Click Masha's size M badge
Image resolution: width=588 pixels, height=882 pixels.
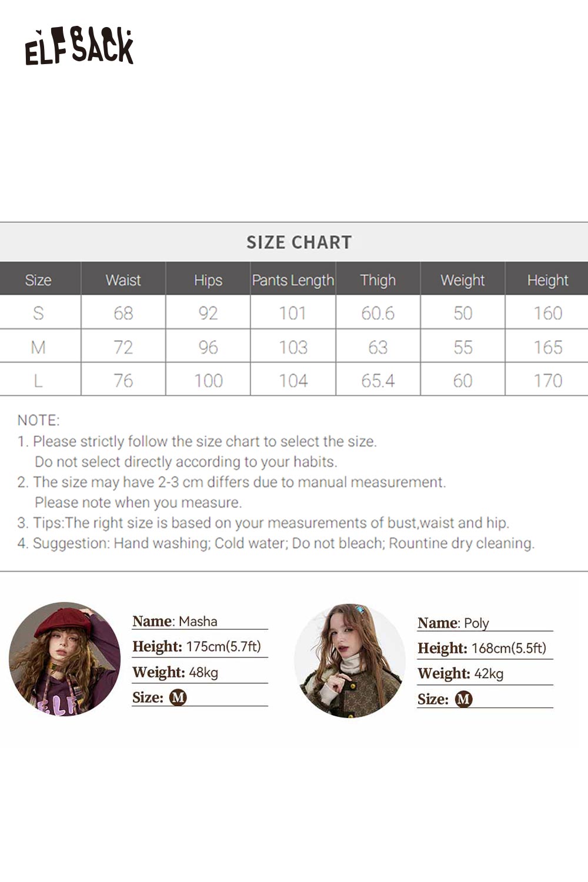coord(178,697)
